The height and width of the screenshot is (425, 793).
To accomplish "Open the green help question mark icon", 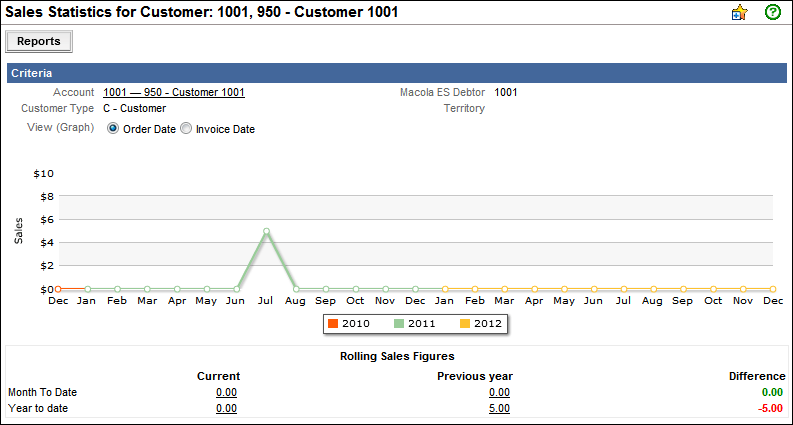I will pyautogui.click(x=772, y=13).
